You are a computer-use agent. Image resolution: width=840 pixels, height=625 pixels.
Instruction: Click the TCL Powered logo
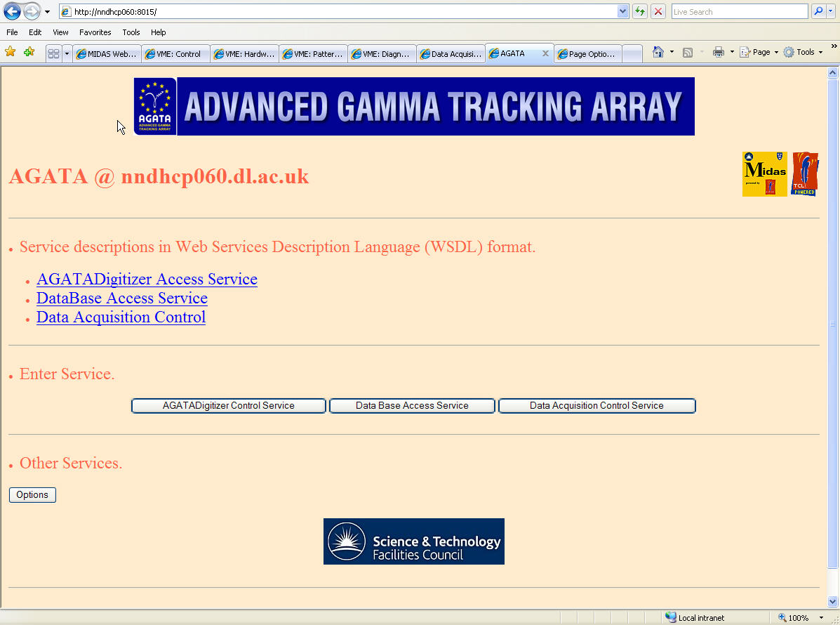(x=805, y=173)
